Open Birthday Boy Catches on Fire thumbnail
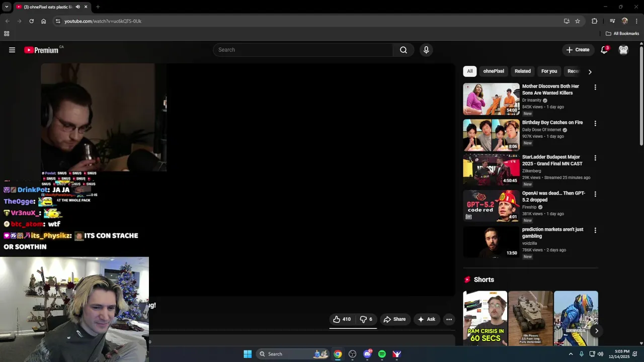 (x=491, y=135)
